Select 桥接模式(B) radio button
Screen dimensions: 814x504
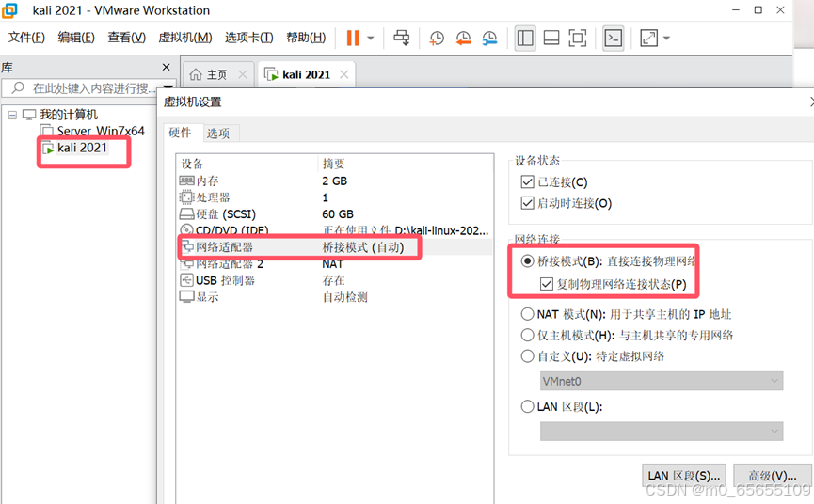(527, 261)
